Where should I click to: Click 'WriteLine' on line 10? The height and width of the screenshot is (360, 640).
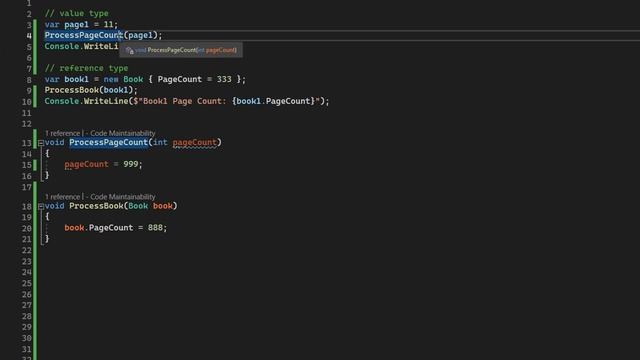pos(106,101)
